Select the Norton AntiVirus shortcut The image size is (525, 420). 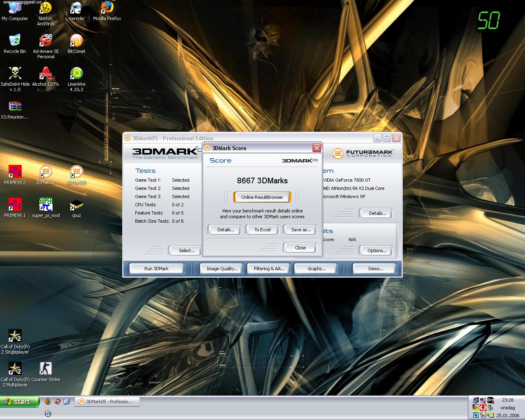(46, 14)
